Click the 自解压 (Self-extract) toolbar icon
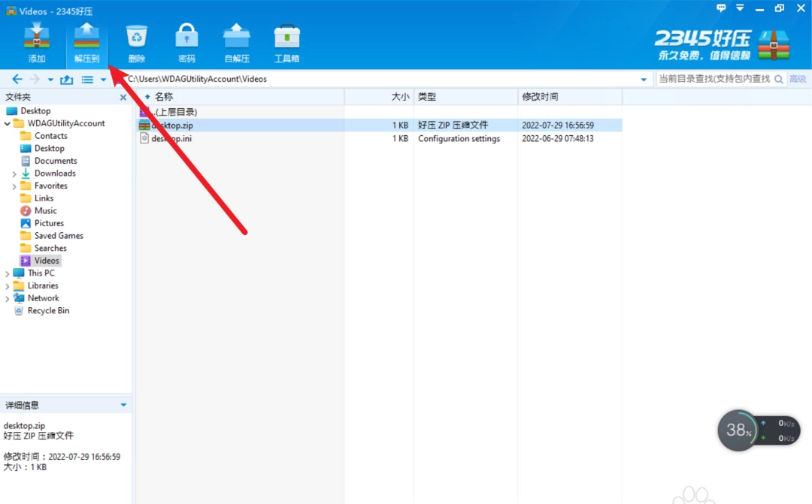812x504 pixels. point(237,43)
